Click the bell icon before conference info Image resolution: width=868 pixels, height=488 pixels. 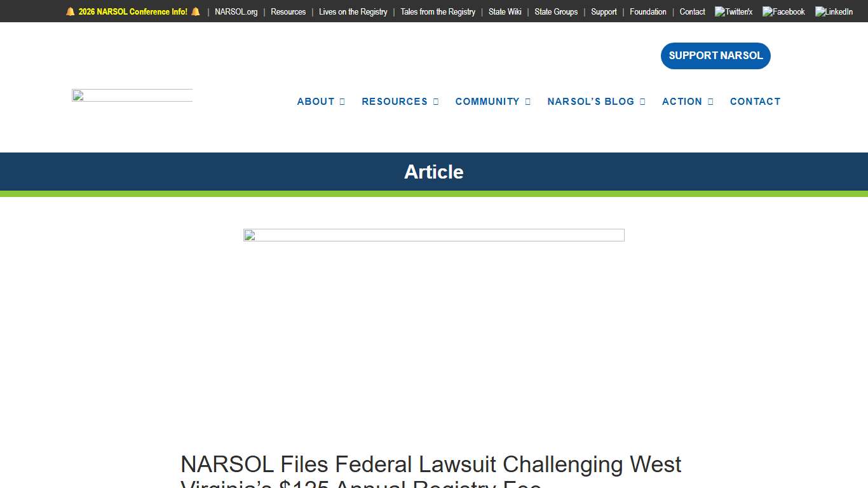click(x=69, y=11)
